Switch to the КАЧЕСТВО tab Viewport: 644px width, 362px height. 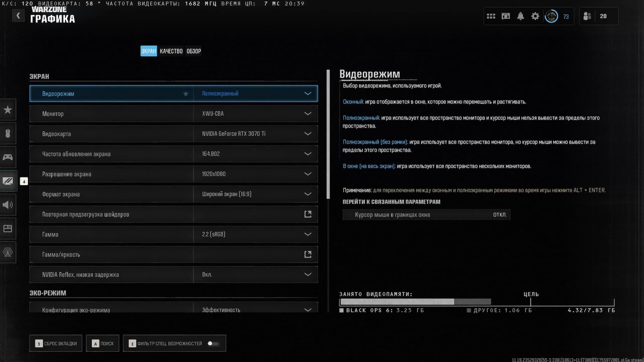[171, 51]
